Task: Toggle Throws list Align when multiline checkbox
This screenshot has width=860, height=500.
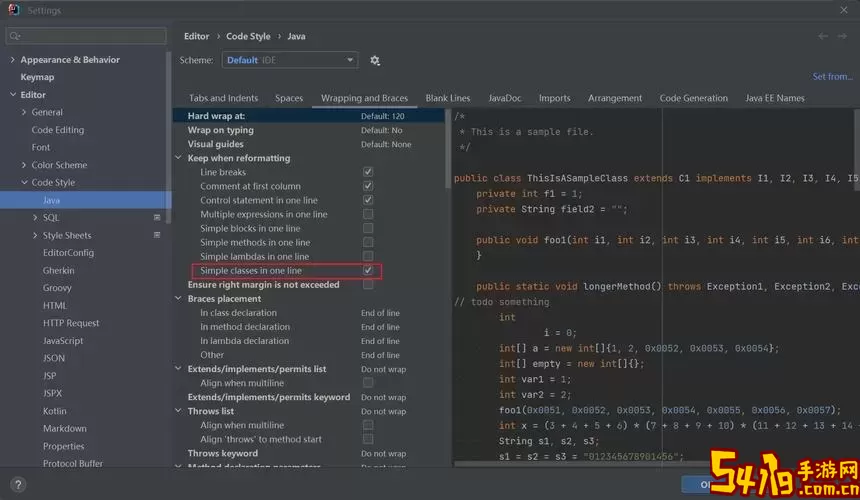Action: click(x=368, y=425)
